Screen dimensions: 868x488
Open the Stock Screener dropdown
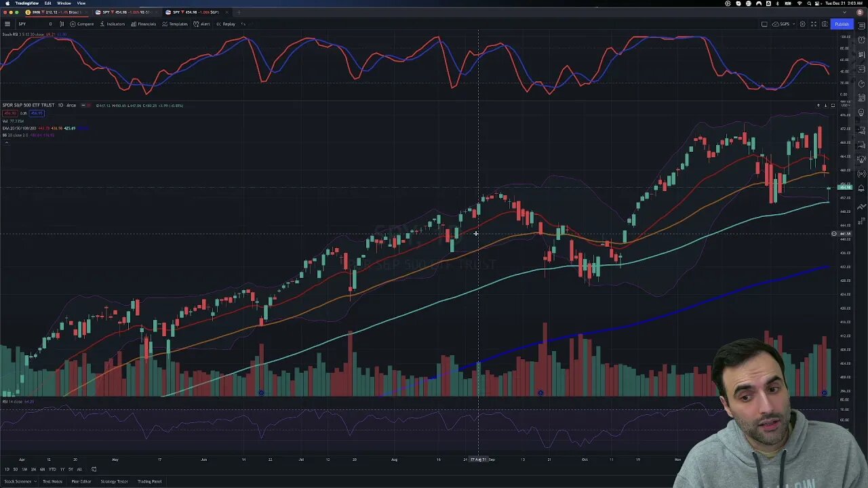pyautogui.click(x=19, y=481)
